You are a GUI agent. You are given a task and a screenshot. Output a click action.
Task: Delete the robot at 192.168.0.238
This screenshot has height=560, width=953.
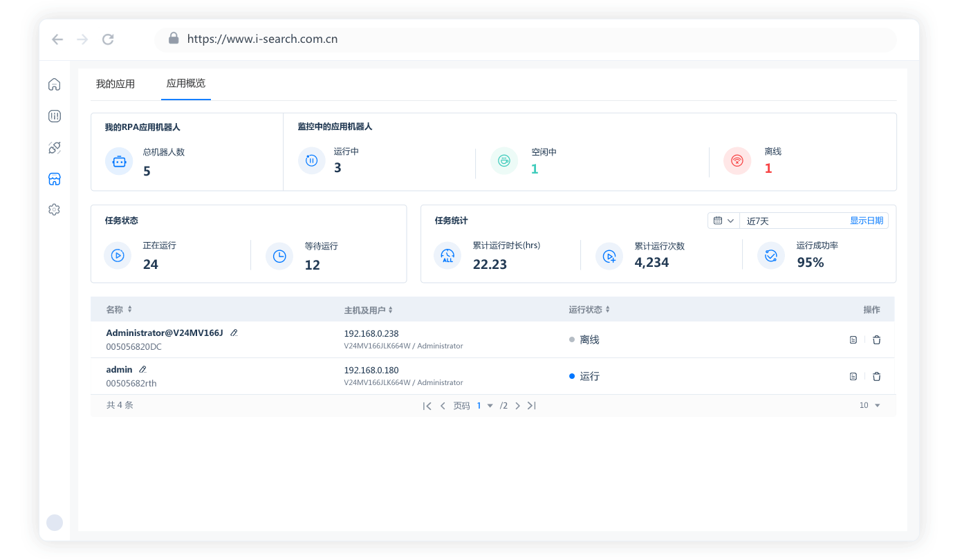(x=876, y=339)
